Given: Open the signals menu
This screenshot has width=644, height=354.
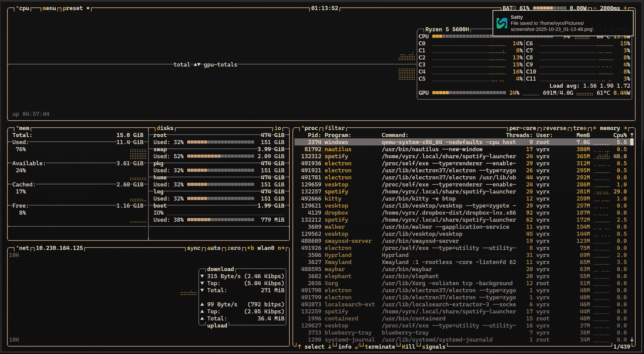Looking at the screenshot, I should click(434, 347).
